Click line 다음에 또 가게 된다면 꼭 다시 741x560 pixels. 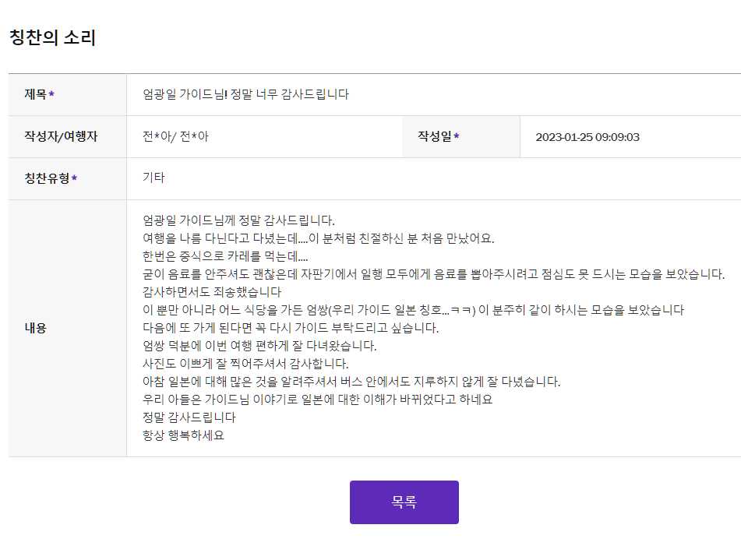point(291,328)
